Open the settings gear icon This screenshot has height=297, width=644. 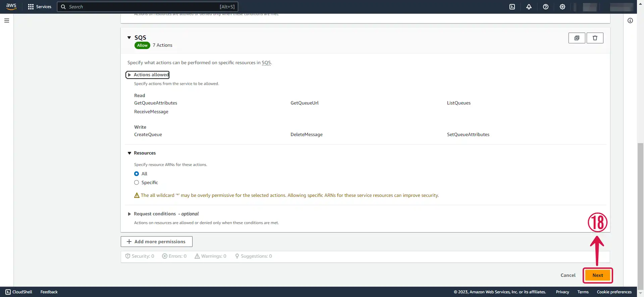[562, 7]
